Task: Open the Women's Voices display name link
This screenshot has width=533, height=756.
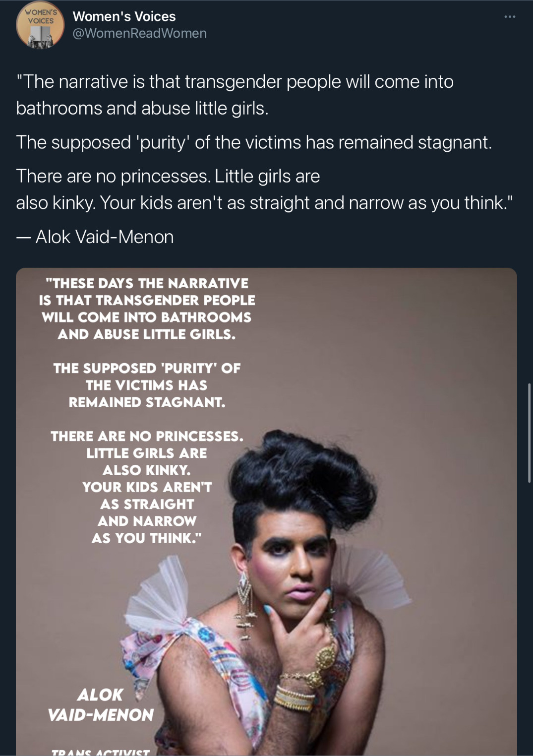Action: pyautogui.click(x=124, y=16)
